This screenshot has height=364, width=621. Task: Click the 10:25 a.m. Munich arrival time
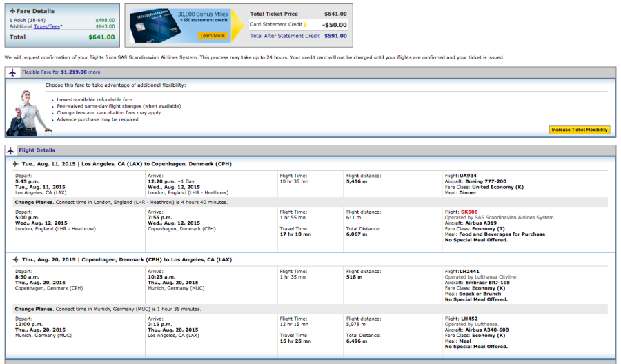click(161, 277)
